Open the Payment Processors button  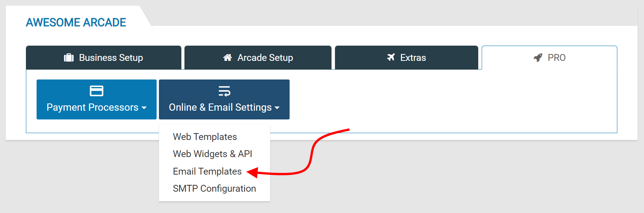96,99
